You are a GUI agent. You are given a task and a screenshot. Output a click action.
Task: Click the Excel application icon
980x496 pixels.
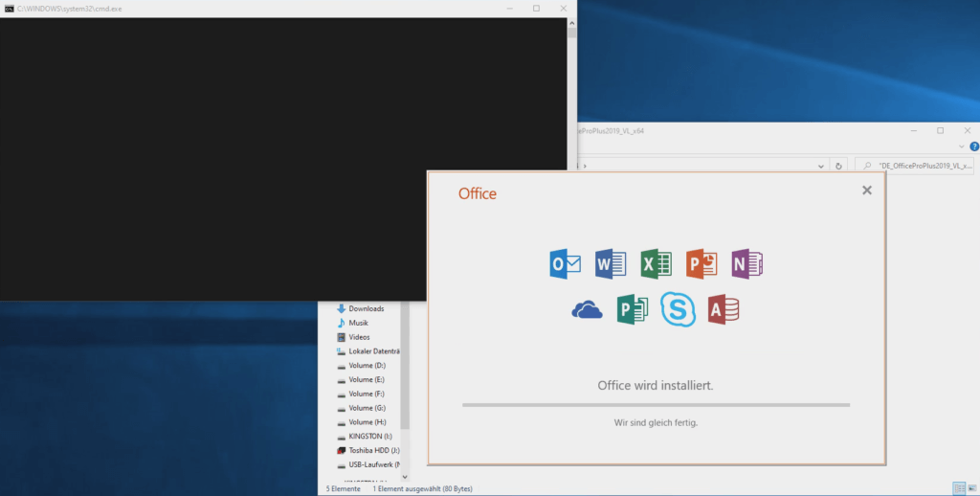click(656, 263)
